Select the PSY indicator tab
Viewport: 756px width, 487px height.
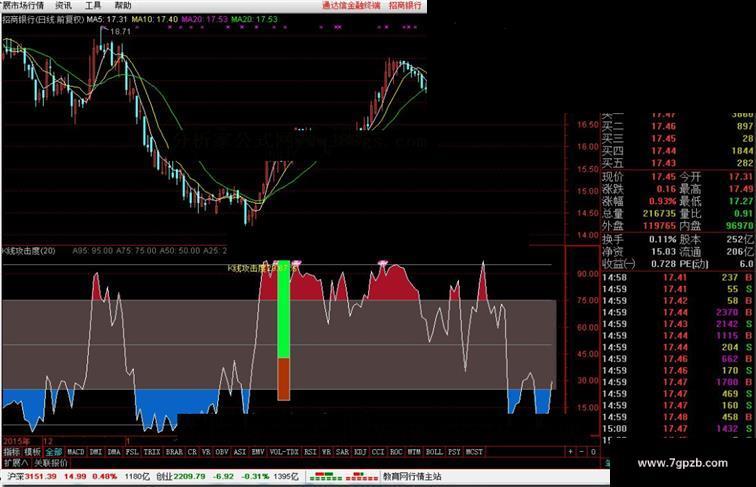click(x=454, y=452)
